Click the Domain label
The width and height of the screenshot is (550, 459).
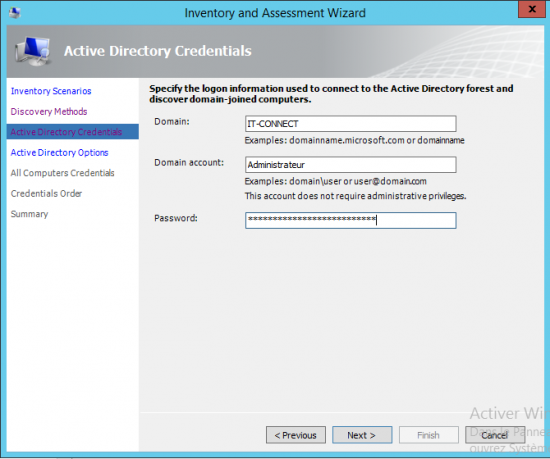click(x=172, y=122)
